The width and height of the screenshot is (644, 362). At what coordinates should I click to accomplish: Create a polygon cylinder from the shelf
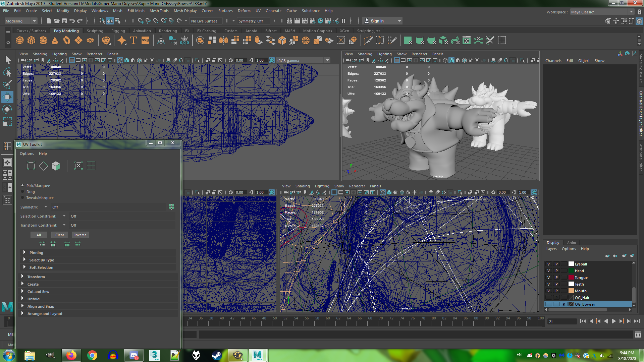point(43,41)
